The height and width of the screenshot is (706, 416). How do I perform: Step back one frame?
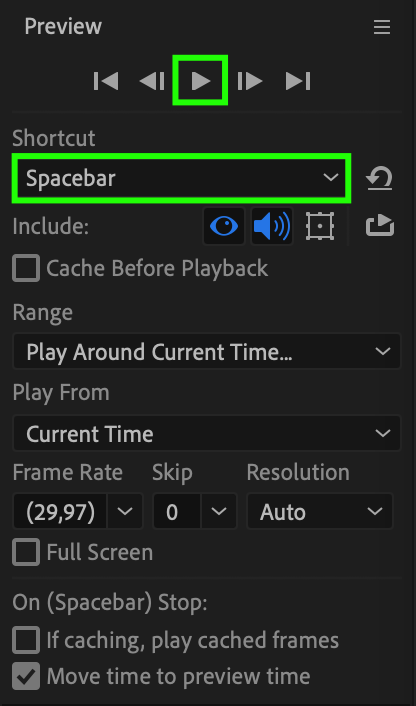(x=152, y=81)
